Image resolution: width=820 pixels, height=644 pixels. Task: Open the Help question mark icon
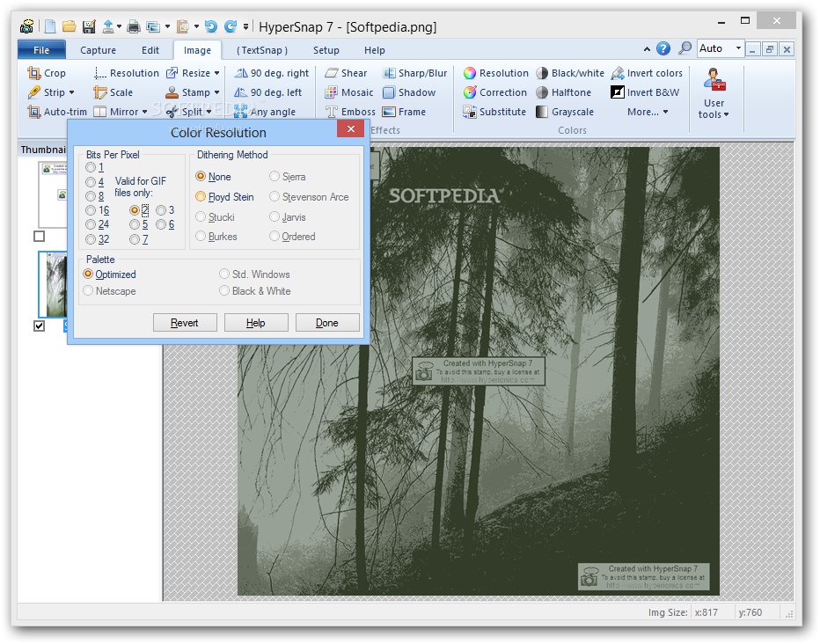click(x=663, y=48)
